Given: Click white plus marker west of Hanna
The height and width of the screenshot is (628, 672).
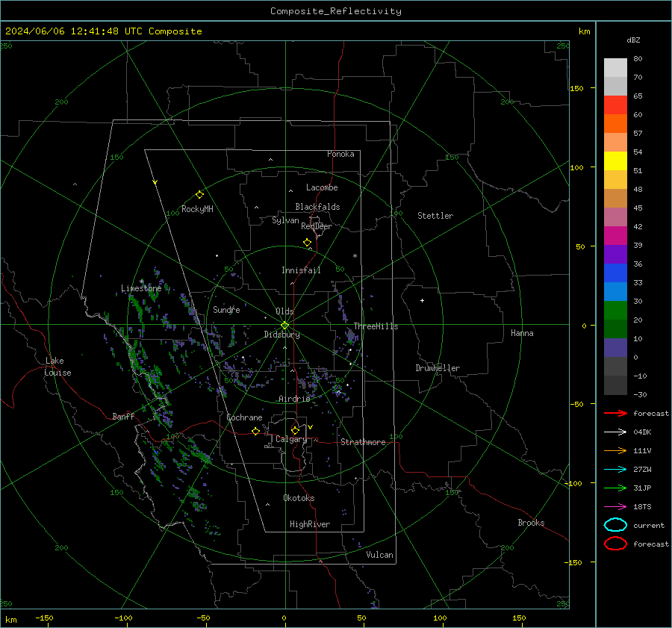Looking at the screenshot, I should [x=422, y=300].
